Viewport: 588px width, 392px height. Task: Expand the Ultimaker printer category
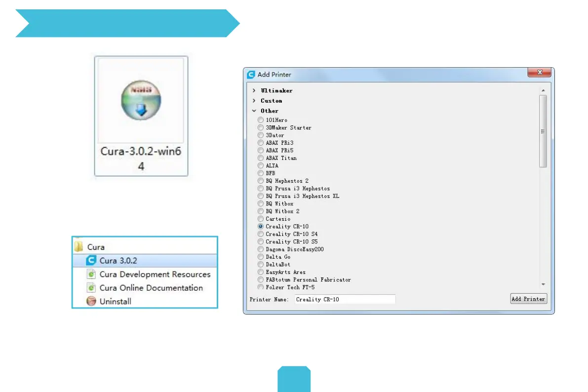pos(254,90)
